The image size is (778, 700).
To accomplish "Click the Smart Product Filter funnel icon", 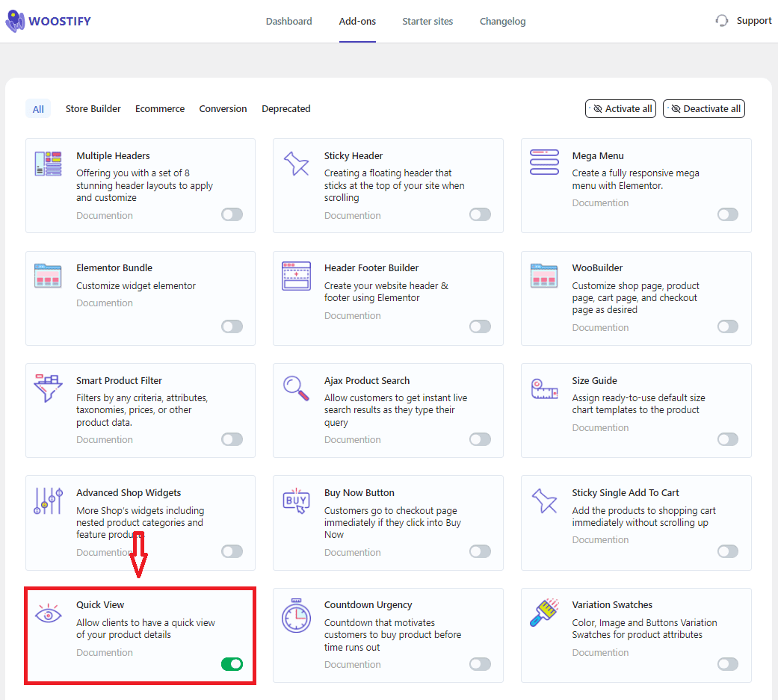I will pos(48,388).
